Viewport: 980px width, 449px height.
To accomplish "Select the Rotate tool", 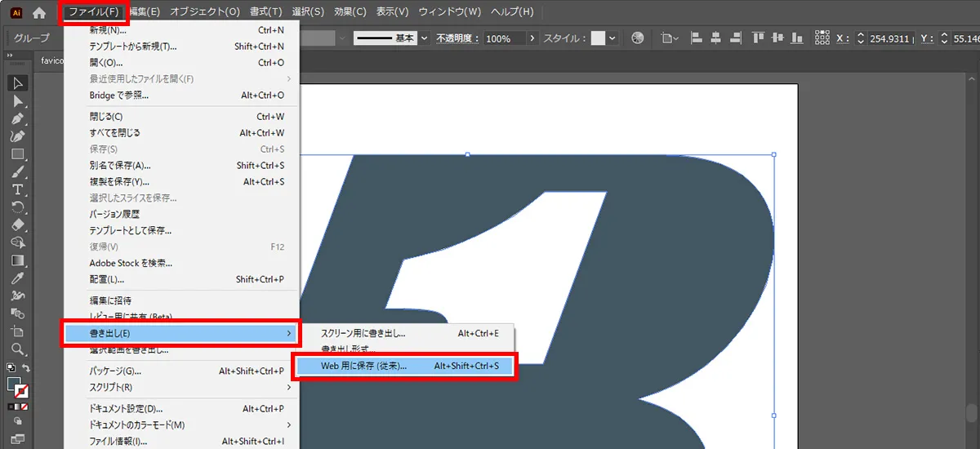I will (x=18, y=207).
